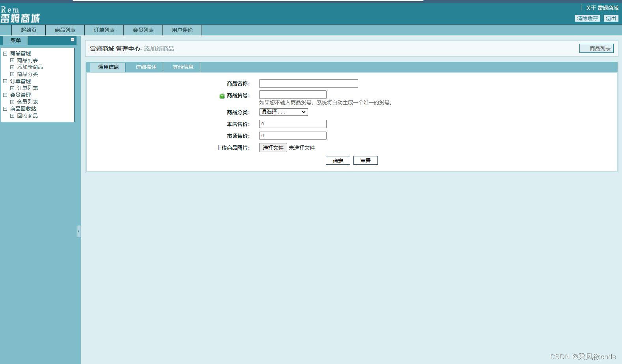Open 商品列表 in the sidebar tree

[27, 60]
